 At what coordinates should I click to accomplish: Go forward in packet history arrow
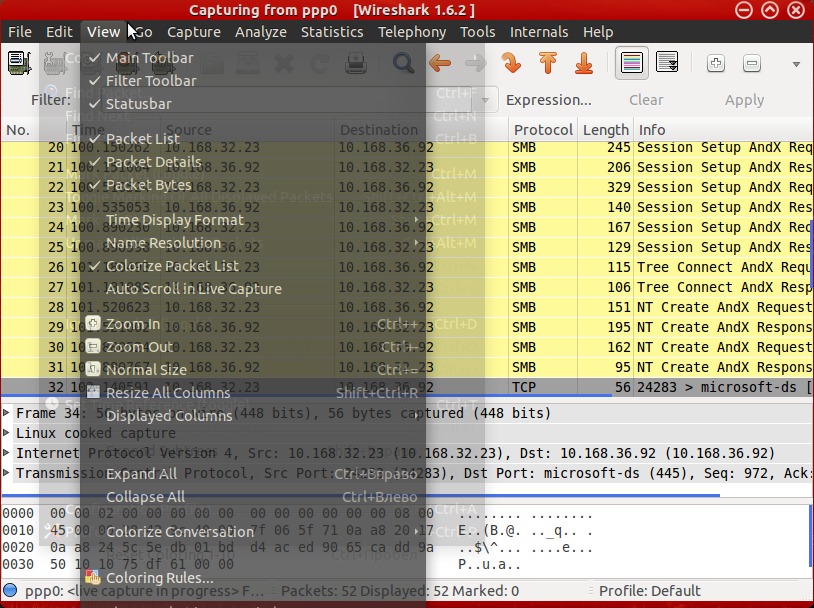476,63
